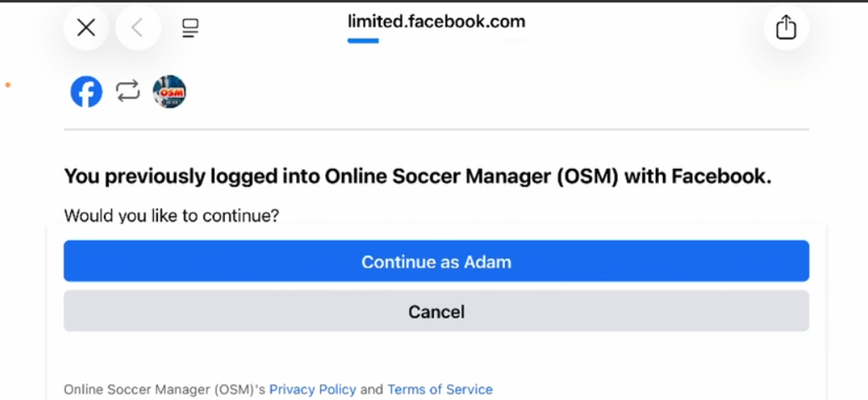Go back using the left chevron button
The height and width of the screenshot is (400, 868).
[138, 28]
